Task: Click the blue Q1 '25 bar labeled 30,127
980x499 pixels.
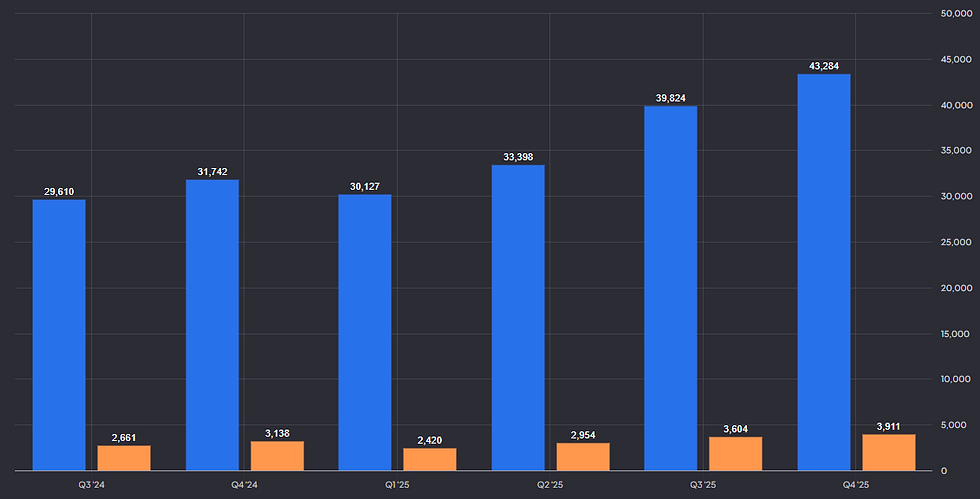Action: coord(365,332)
